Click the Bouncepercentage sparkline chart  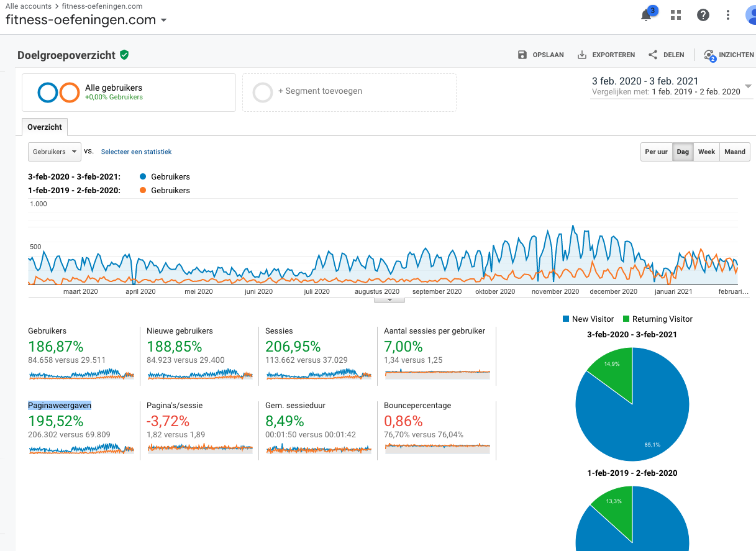pyautogui.click(x=437, y=447)
